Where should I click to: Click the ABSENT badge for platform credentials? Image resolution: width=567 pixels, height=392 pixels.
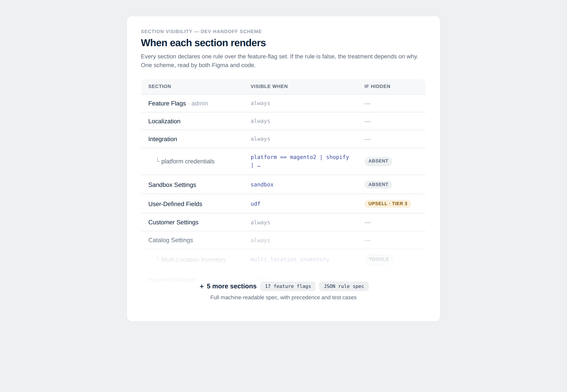tap(378, 161)
